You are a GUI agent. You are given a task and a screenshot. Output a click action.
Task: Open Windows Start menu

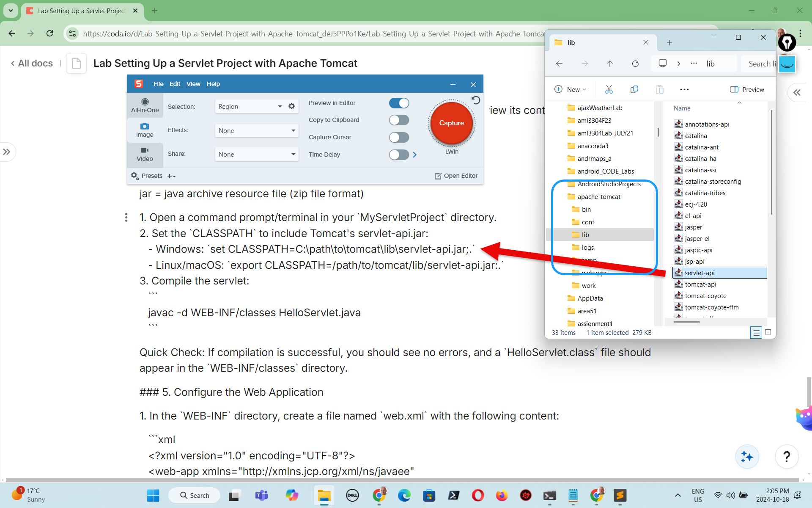point(153,495)
